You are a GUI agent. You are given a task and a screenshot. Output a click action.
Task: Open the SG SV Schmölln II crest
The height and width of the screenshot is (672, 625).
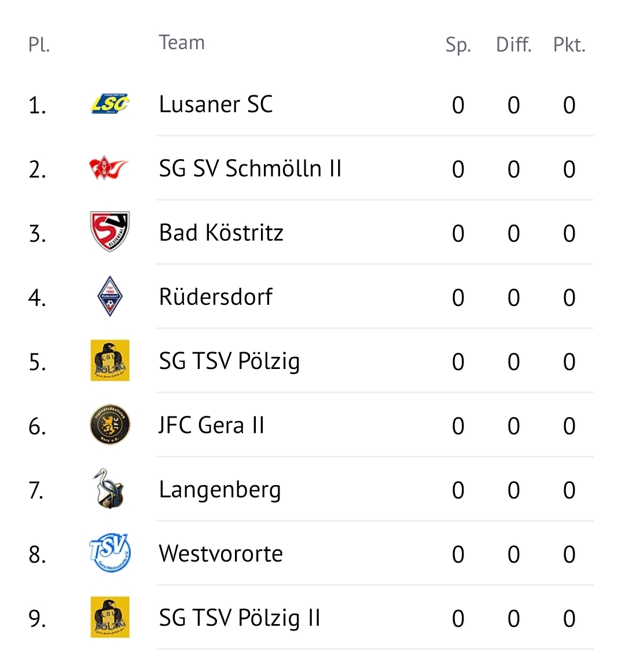pos(109,168)
